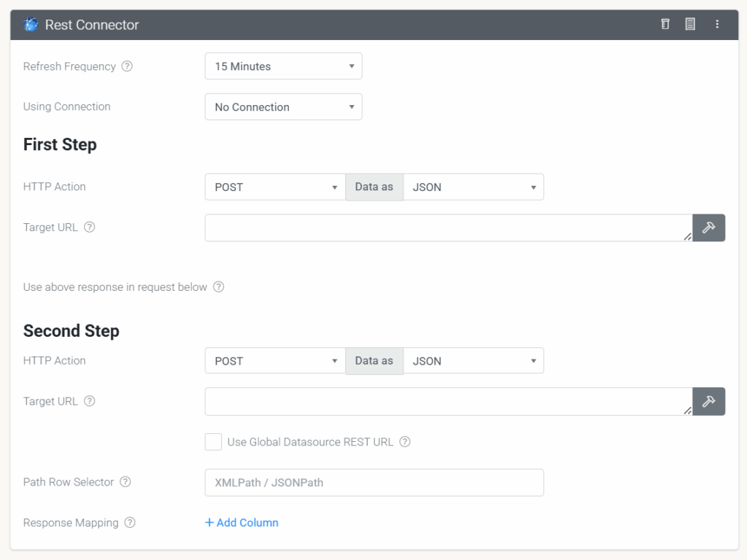747x560 pixels.
Task: Show Response Mapping help icon
Action: click(130, 522)
